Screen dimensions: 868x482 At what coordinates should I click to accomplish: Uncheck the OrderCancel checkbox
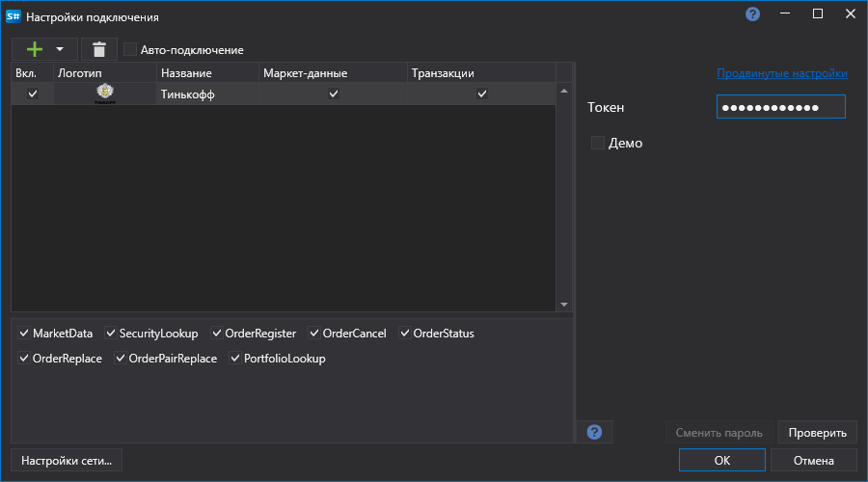pos(313,334)
